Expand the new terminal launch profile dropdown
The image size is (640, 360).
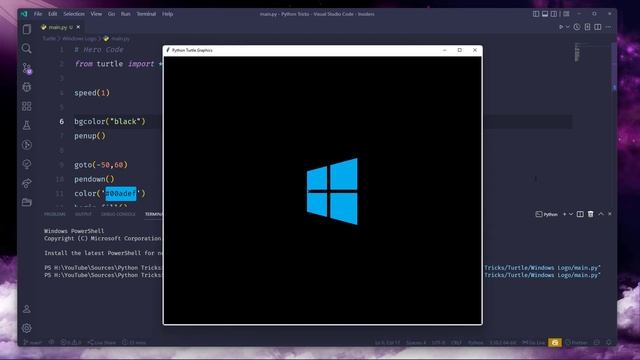coord(571,214)
